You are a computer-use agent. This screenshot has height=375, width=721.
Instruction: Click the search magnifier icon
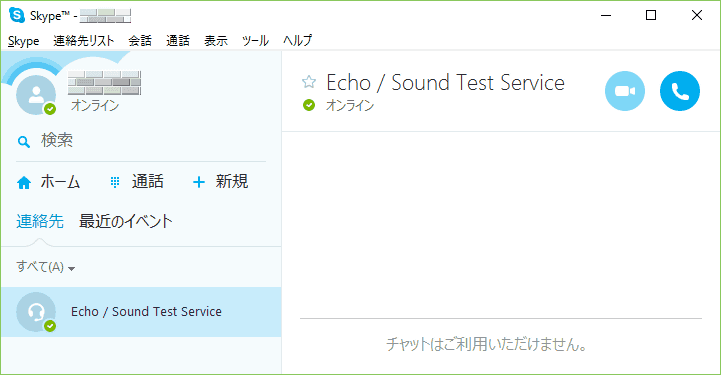(x=24, y=142)
